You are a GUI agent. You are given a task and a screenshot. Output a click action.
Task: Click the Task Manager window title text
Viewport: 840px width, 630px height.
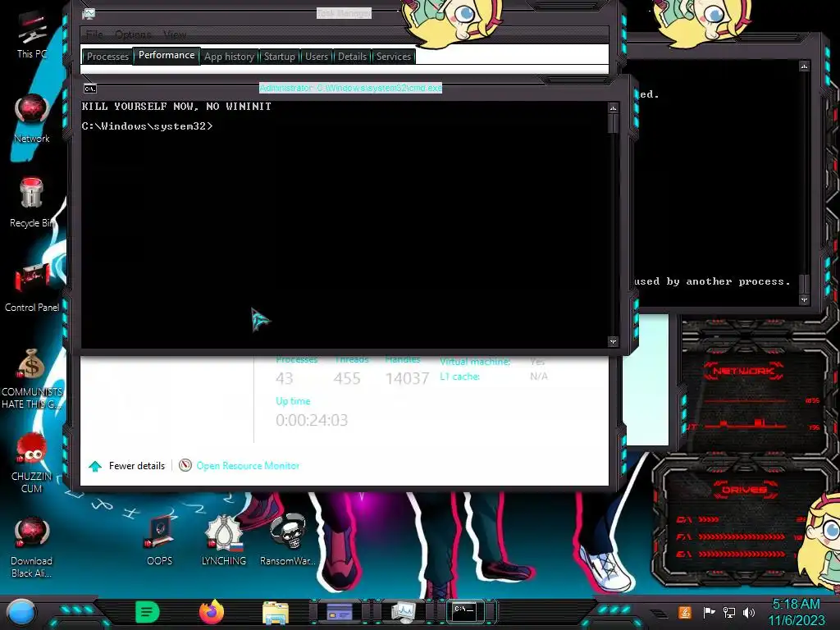[x=344, y=13]
